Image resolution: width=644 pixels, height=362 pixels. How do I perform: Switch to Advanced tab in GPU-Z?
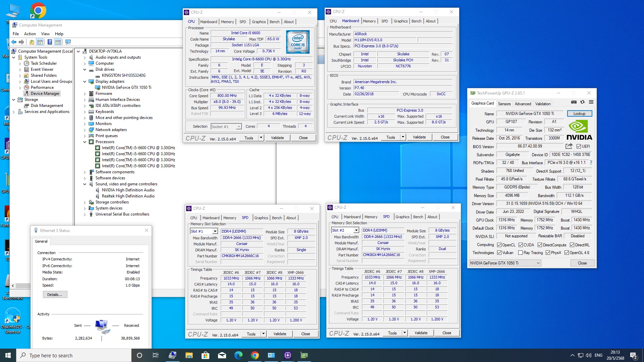point(523,104)
